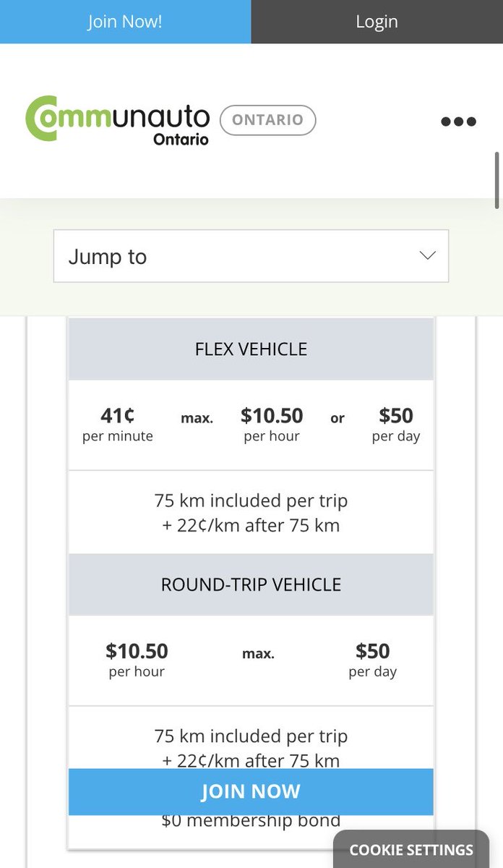Click the Flex $50 per day rate
Image resolution: width=503 pixels, height=868 pixels.
click(396, 425)
